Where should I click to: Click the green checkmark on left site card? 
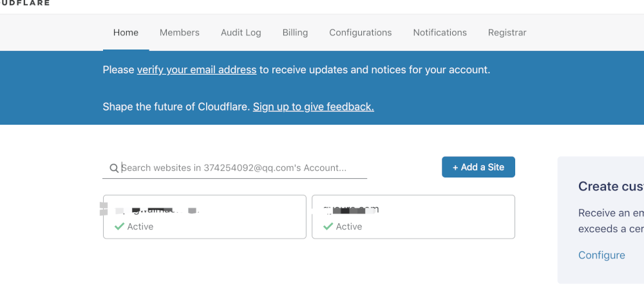point(119,226)
